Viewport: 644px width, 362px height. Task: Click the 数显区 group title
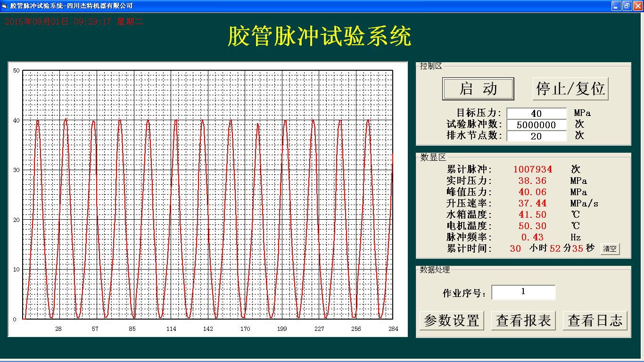coord(433,158)
